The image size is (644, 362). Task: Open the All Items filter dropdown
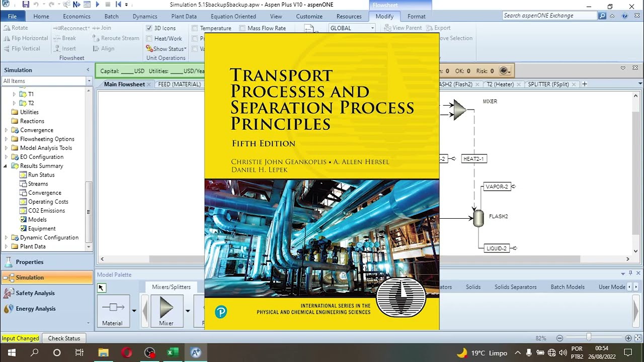pyautogui.click(x=89, y=81)
